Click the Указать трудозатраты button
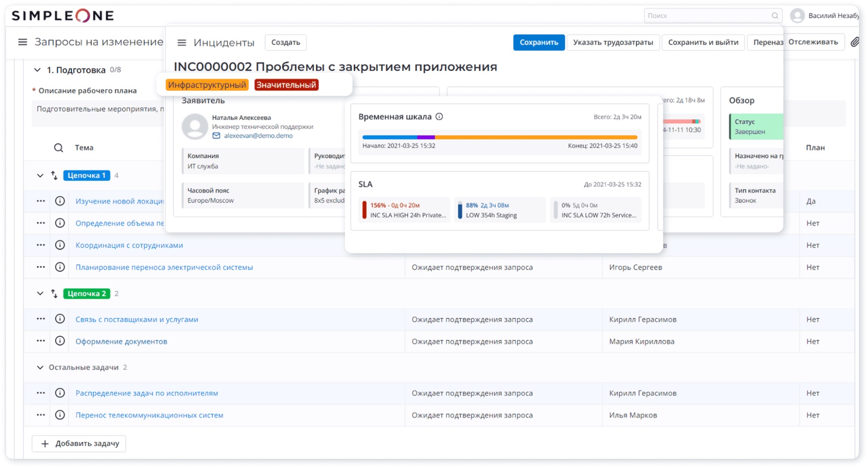Image resolution: width=868 pixels, height=468 pixels. (x=613, y=43)
